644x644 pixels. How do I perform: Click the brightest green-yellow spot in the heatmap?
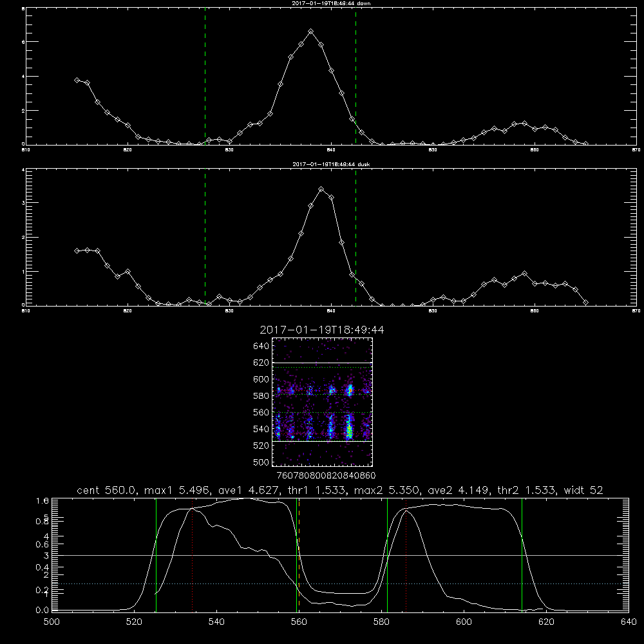(349, 430)
